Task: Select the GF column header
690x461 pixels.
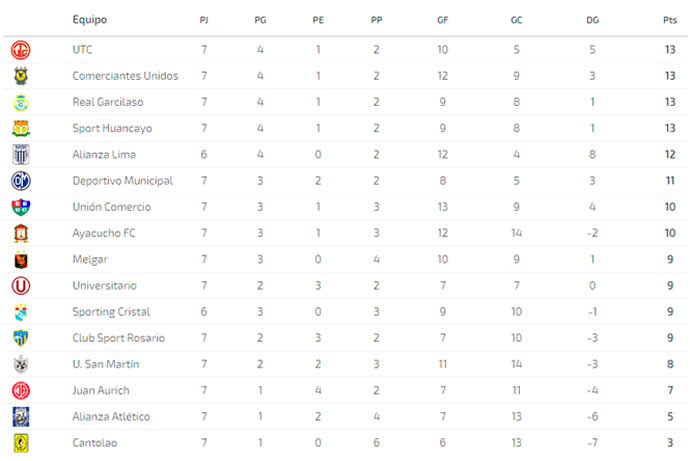Action: (442, 20)
